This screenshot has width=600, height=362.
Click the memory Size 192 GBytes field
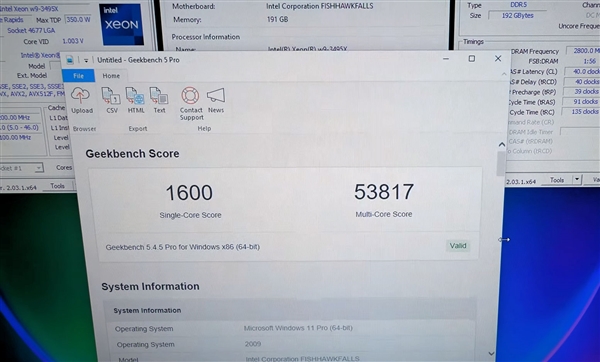[x=517, y=15]
